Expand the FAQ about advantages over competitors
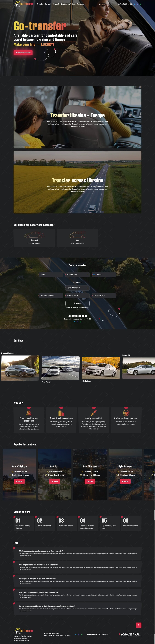Screen dimensions: 155x644 pos(77,553)
